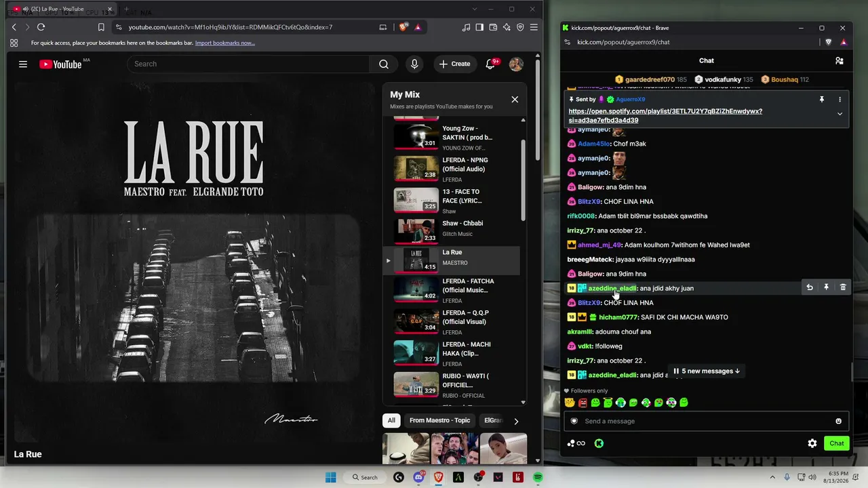868x488 pixels.
Task: View site information for youtube.com
Action: (x=119, y=27)
